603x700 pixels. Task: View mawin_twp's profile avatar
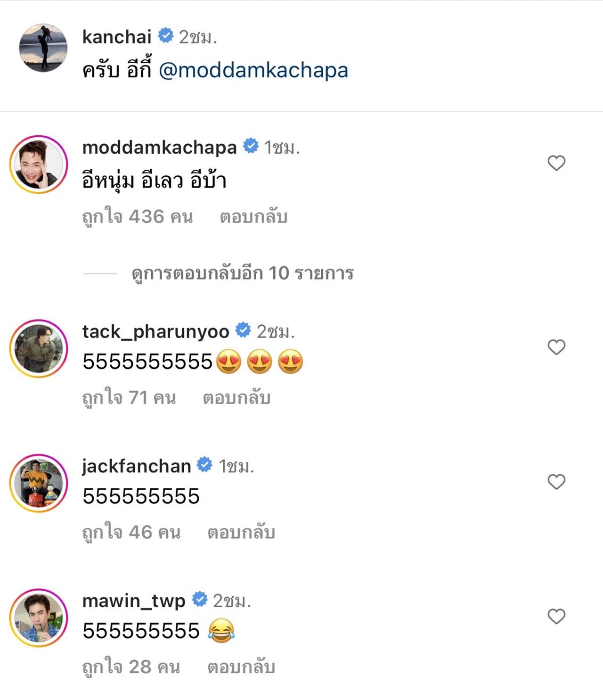tap(39, 618)
